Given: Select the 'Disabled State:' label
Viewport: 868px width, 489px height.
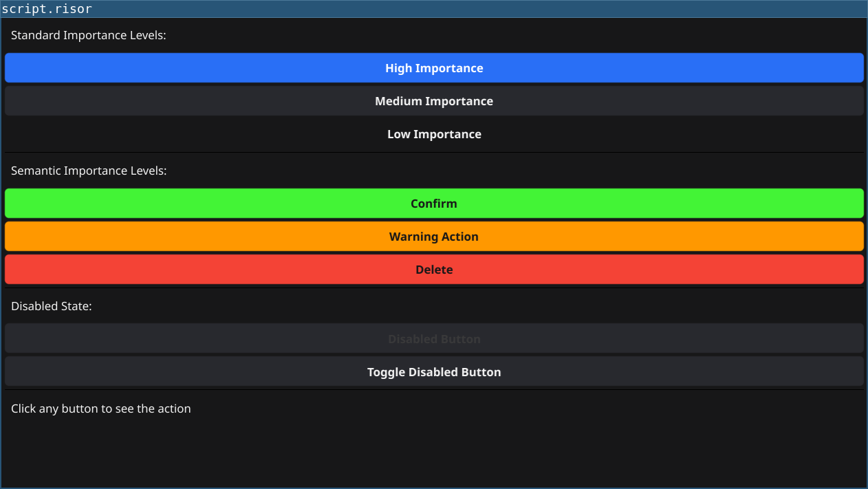Looking at the screenshot, I should 52,306.
